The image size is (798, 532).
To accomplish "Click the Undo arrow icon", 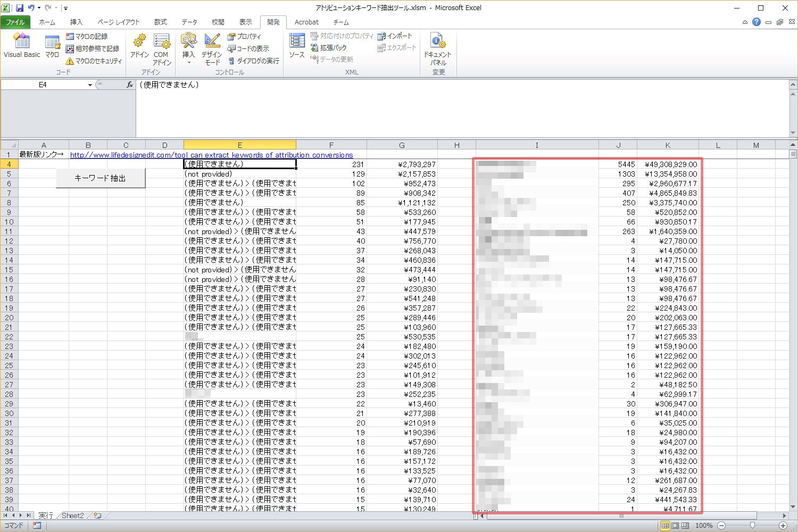I will click(31, 8).
